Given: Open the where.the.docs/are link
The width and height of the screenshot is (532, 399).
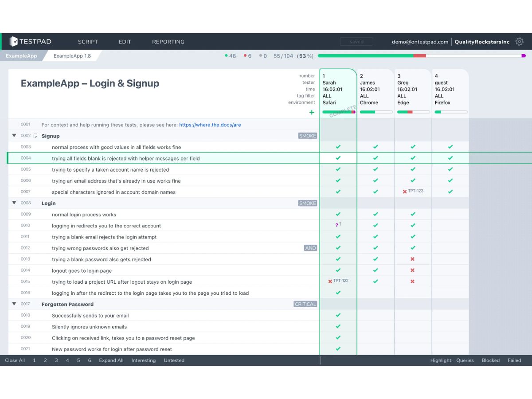Looking at the screenshot, I should coord(210,125).
